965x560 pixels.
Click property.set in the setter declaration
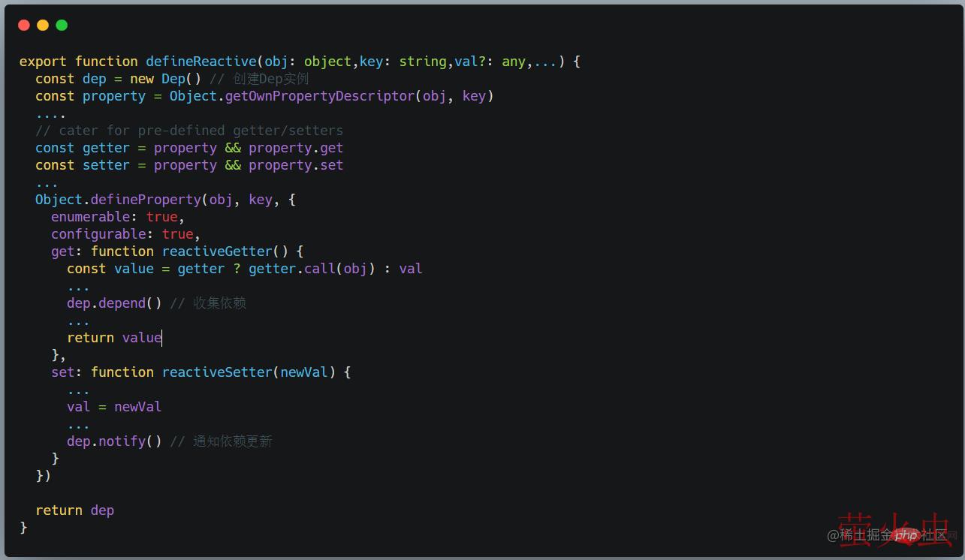click(x=296, y=165)
